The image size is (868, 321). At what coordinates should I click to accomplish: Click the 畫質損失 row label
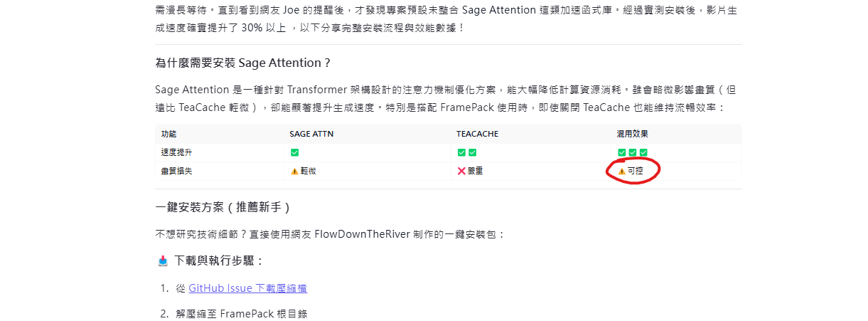pos(176,171)
